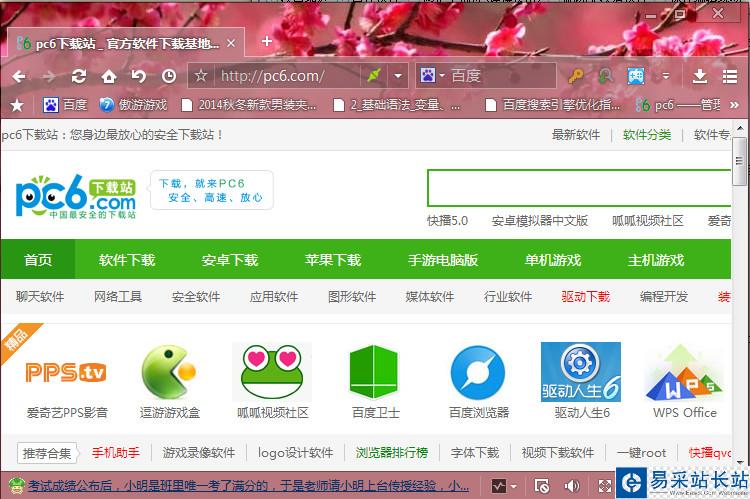The height and width of the screenshot is (499, 750).
Task: Click 软件分类 link at page top
Action: coord(647,135)
